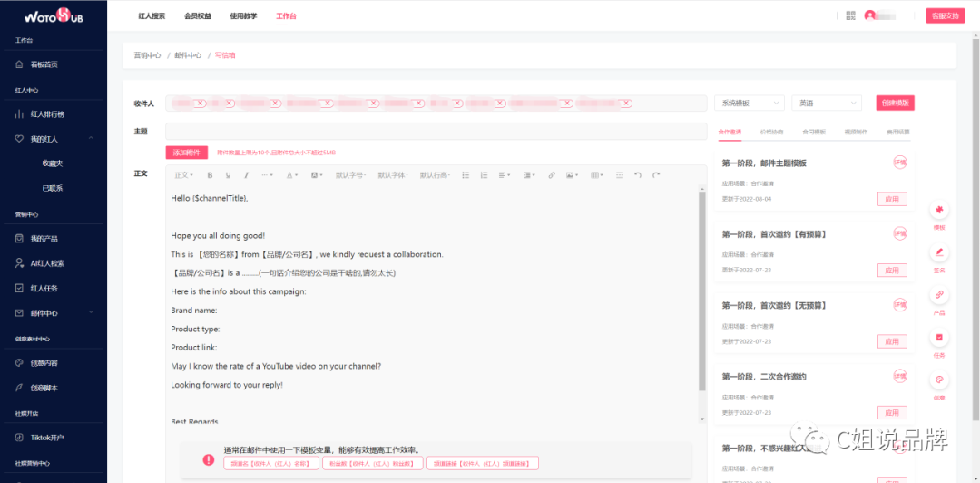Insert the 频道链接 template variable
980x483 pixels.
pos(483,463)
